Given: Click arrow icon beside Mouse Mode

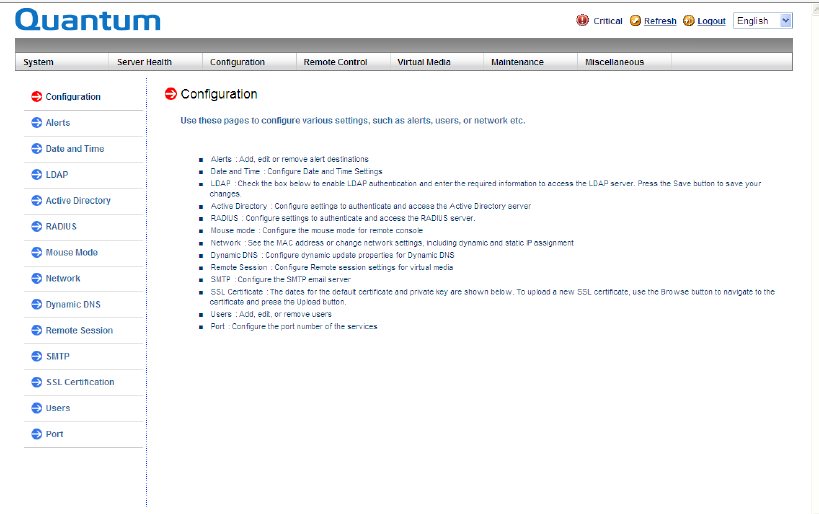Looking at the screenshot, I should click(x=37, y=252).
